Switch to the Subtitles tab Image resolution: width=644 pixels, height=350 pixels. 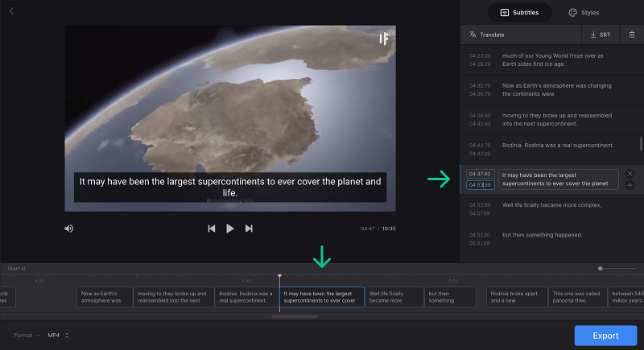[519, 13]
